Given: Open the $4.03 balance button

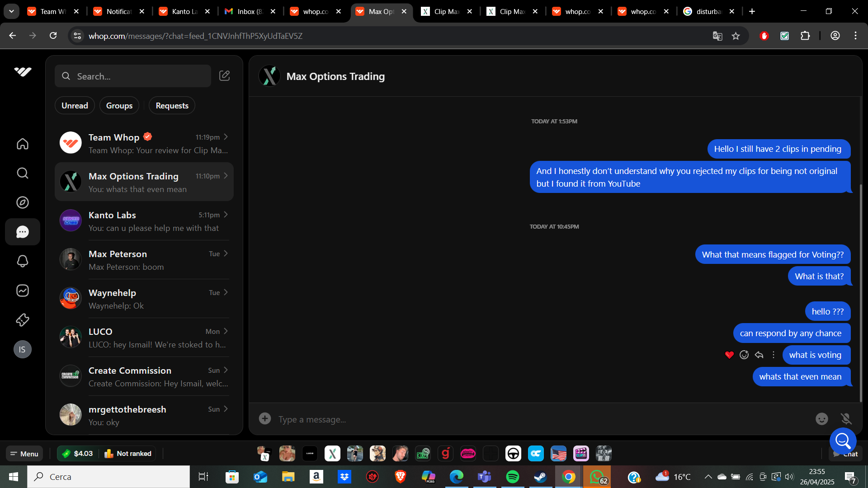Looking at the screenshot, I should click(x=78, y=453).
